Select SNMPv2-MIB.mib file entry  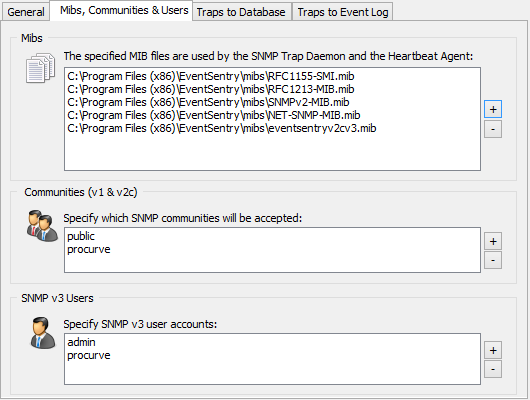[208, 102]
